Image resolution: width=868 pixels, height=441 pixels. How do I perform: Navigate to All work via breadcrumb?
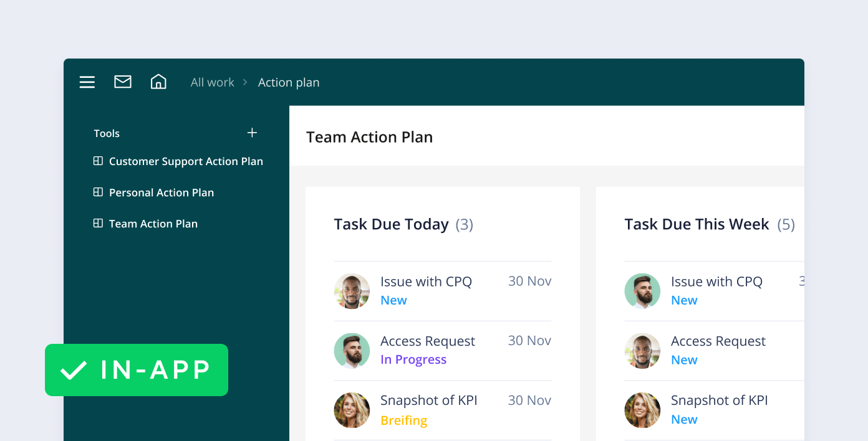(212, 82)
